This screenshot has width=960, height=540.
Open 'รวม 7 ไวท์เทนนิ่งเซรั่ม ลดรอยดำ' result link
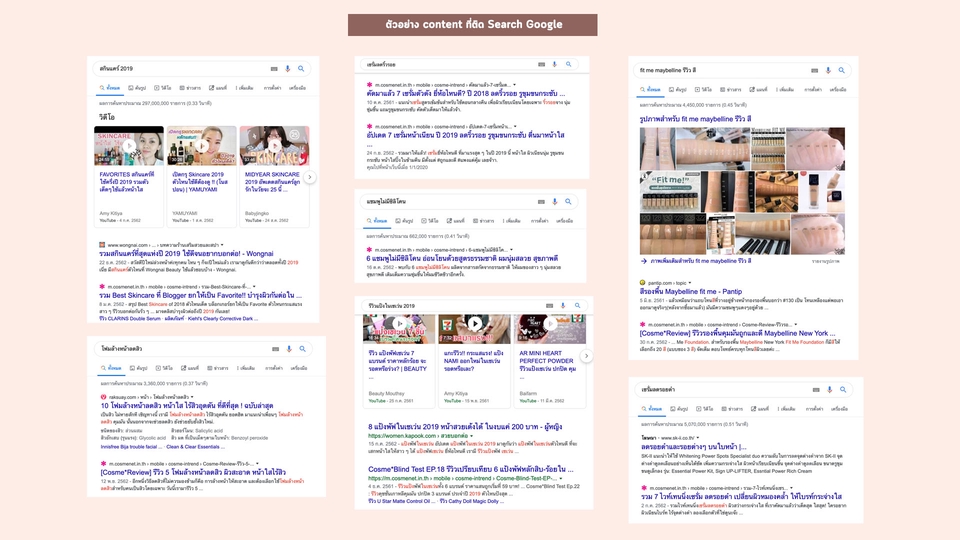point(741,497)
